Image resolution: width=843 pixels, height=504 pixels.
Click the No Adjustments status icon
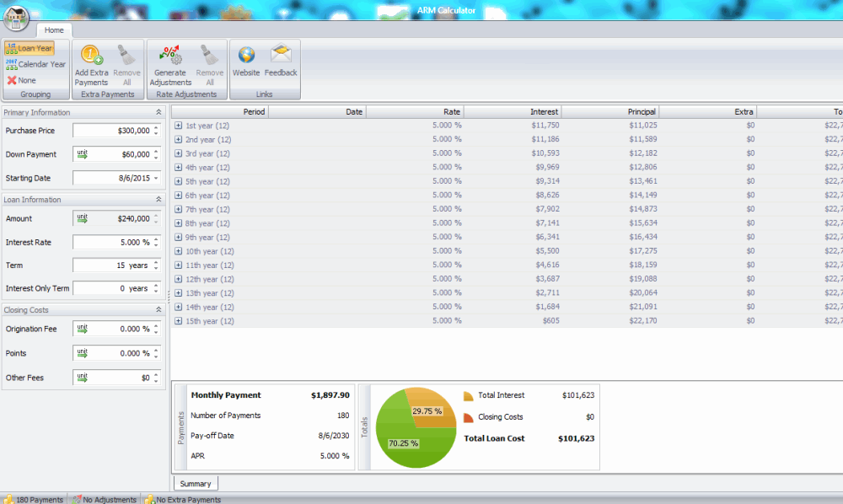tap(77, 499)
